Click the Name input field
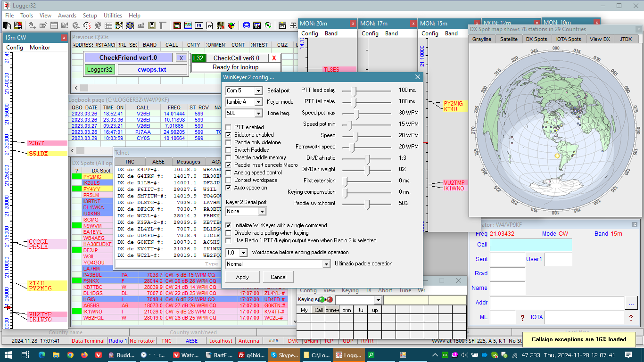644x362 pixels. [508, 288]
